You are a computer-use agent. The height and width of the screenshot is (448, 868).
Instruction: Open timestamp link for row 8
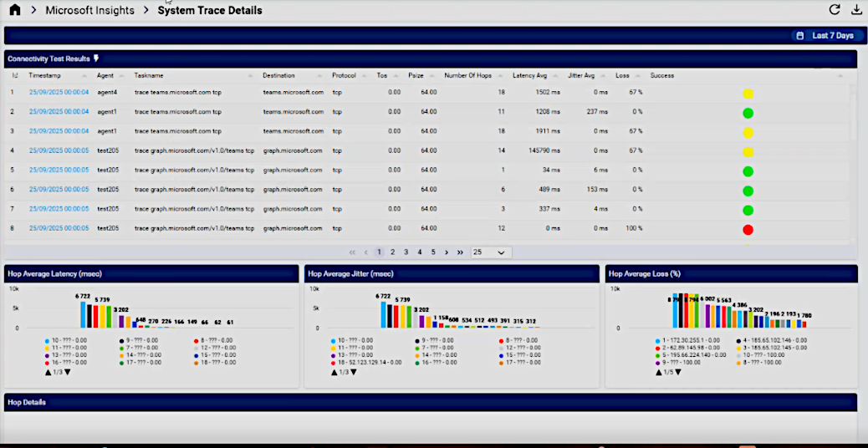pyautogui.click(x=59, y=228)
